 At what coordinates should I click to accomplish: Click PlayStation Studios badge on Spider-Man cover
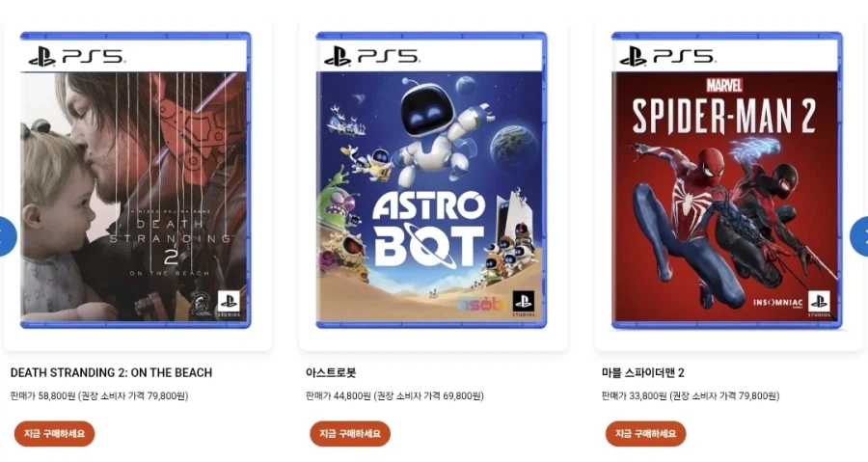point(819,304)
